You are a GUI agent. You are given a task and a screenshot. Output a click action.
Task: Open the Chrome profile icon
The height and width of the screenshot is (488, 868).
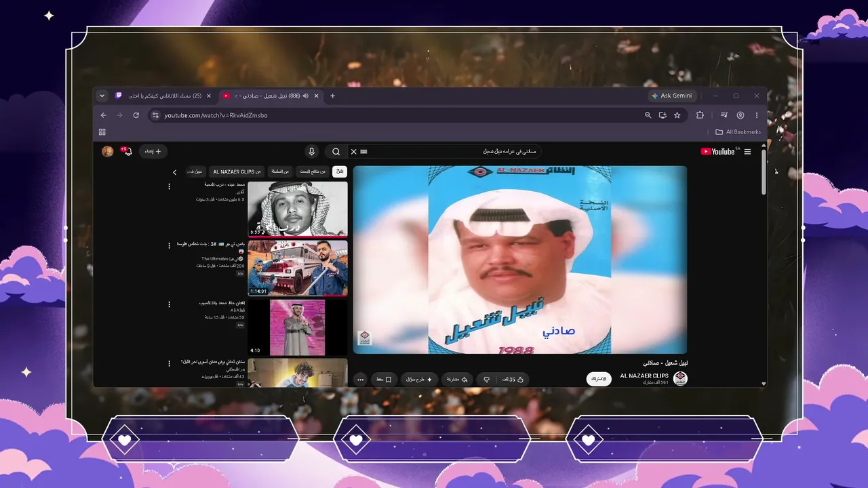(x=741, y=115)
